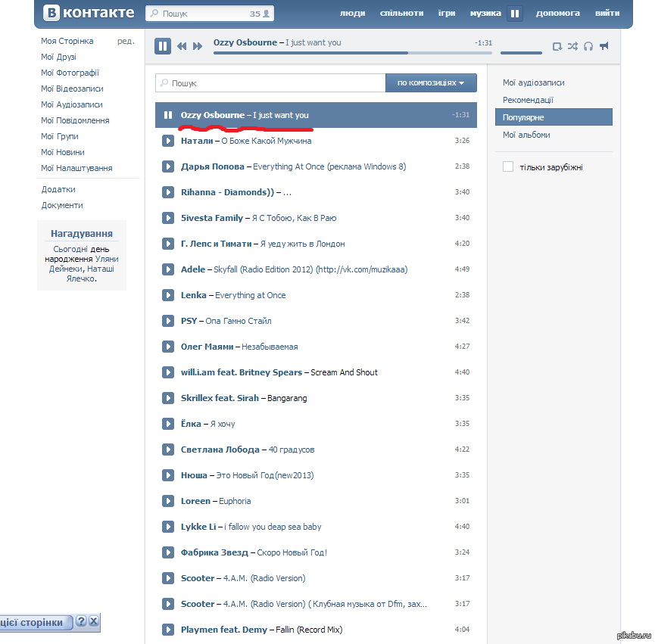Skip to the previous track

(182, 46)
